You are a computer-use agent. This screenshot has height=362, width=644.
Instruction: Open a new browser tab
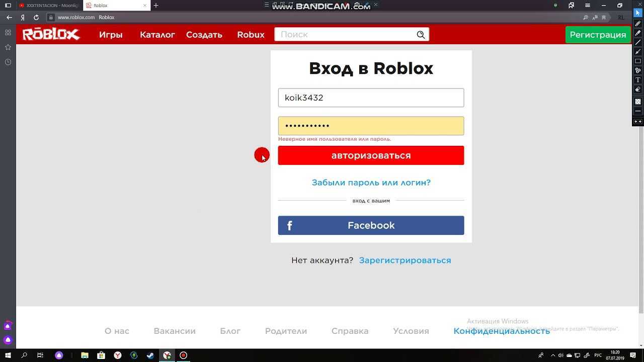tap(156, 6)
